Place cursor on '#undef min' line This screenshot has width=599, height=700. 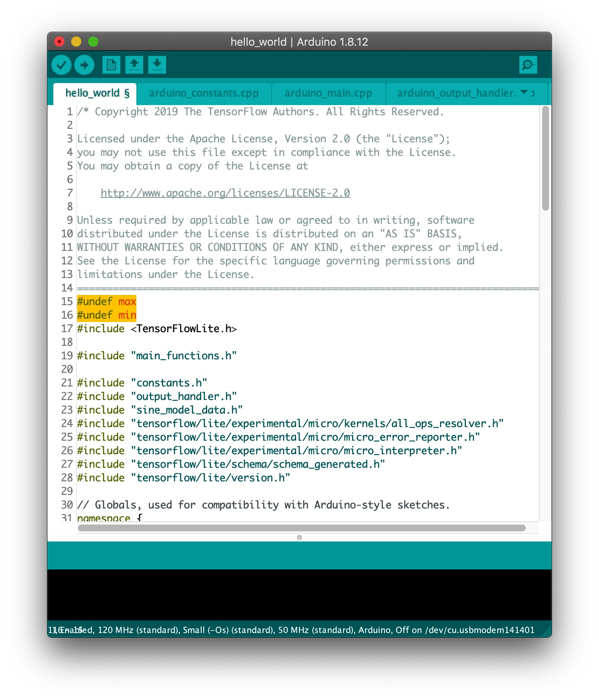(x=107, y=315)
